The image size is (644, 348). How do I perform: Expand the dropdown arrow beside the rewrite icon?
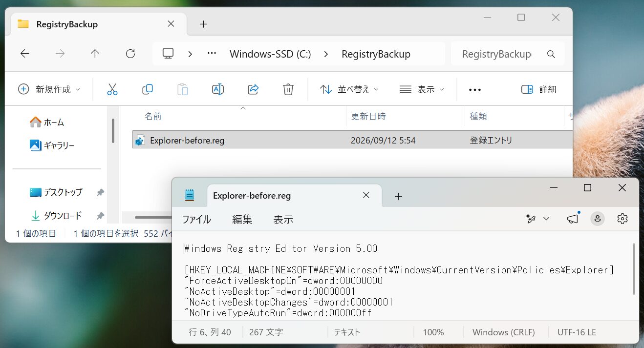click(x=546, y=219)
